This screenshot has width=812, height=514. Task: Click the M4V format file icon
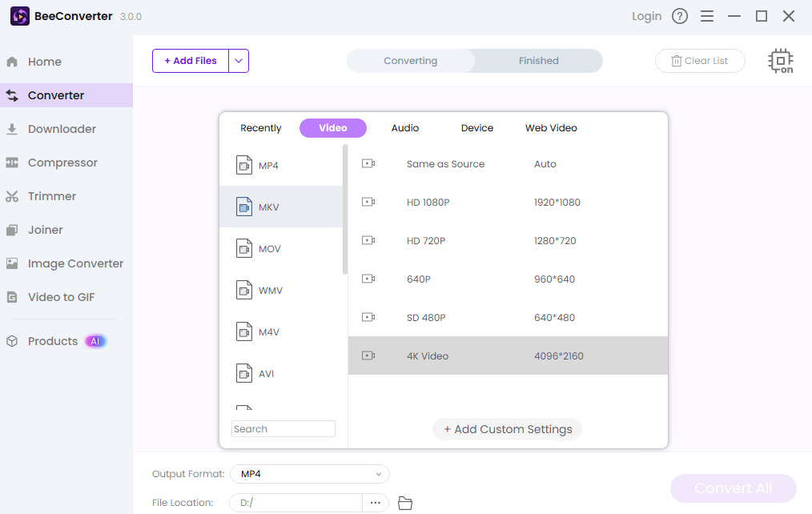tap(244, 331)
